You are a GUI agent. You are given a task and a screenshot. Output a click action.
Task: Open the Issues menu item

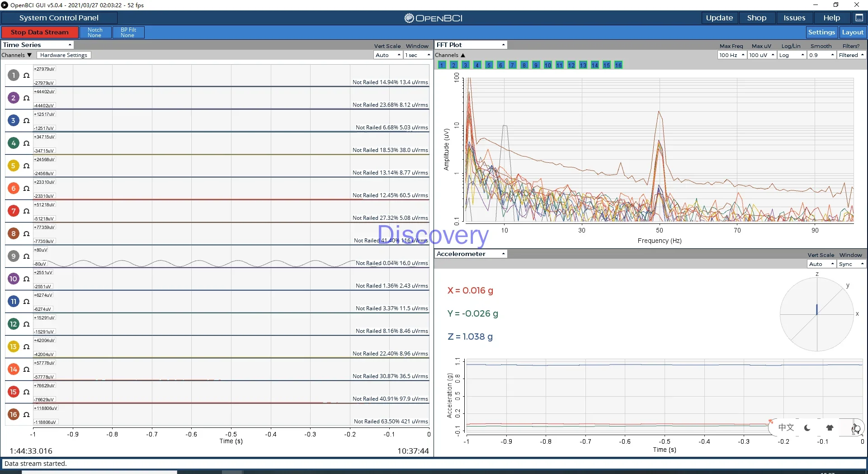(794, 18)
